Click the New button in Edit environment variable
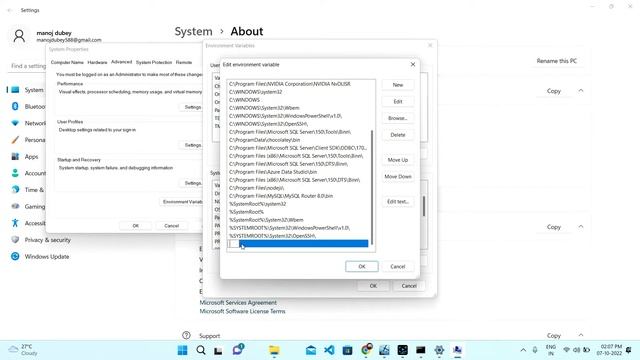The height and width of the screenshot is (360, 640). point(398,85)
